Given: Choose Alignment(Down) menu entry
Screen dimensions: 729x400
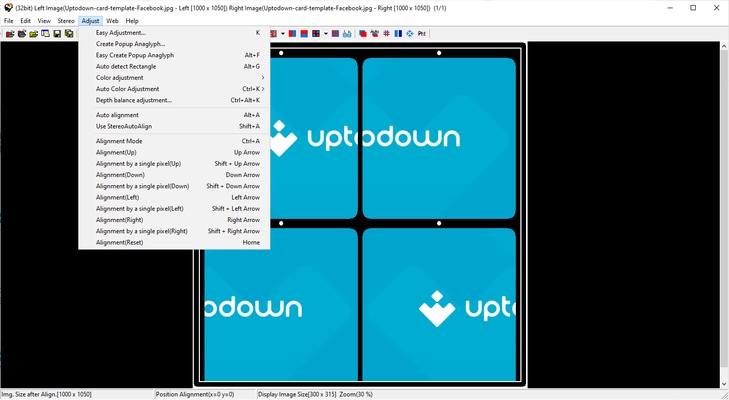Looking at the screenshot, I should pos(174,175).
